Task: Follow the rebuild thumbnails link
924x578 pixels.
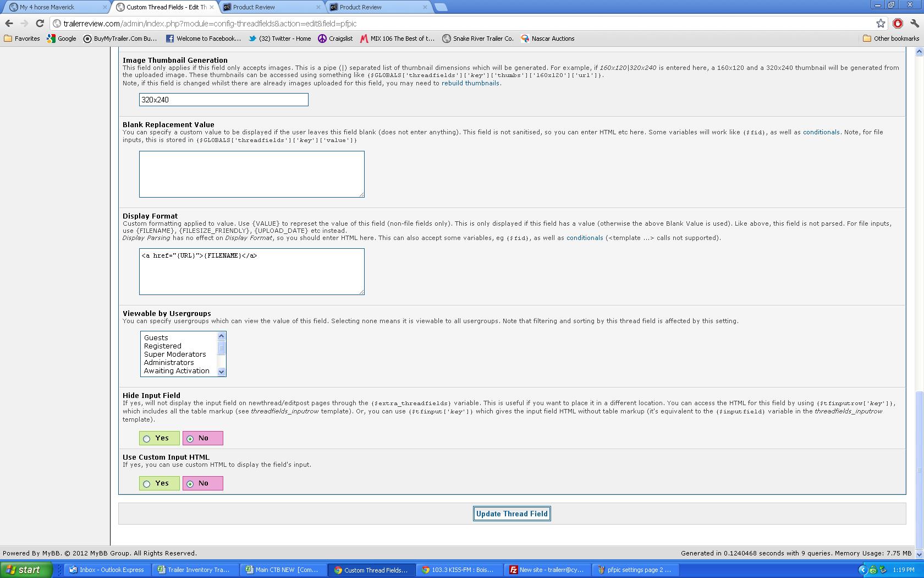Action: click(x=470, y=83)
